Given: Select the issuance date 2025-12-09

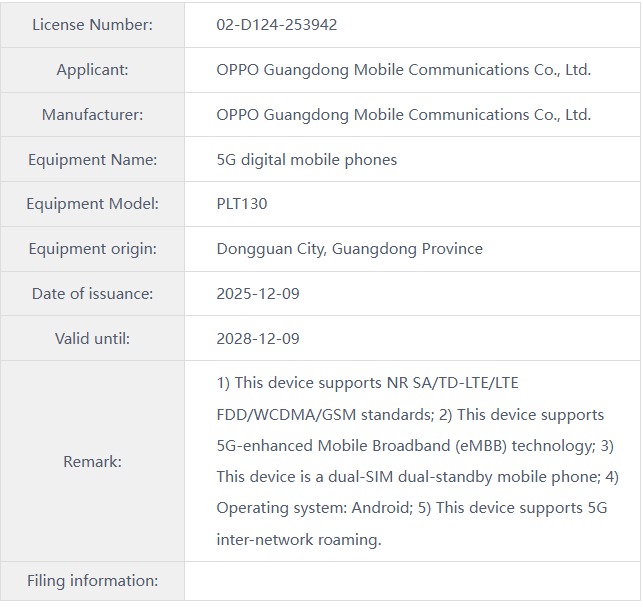Looking at the screenshot, I should 258,294.
